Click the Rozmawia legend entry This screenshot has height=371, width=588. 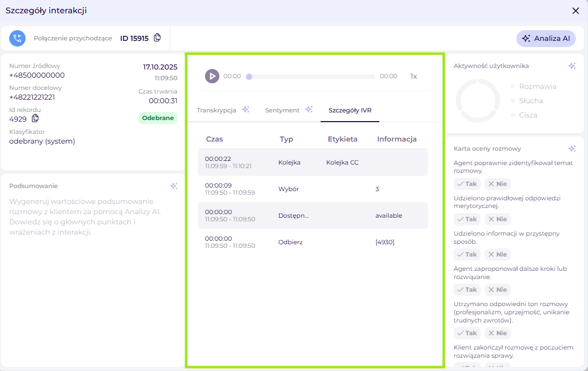coord(534,86)
